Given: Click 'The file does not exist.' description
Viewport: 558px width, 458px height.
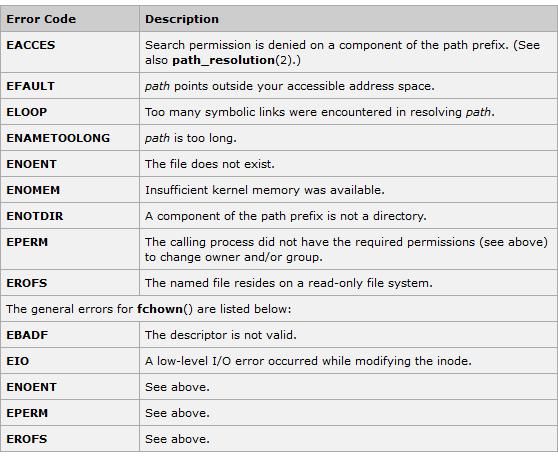Looking at the screenshot, I should [210, 164].
